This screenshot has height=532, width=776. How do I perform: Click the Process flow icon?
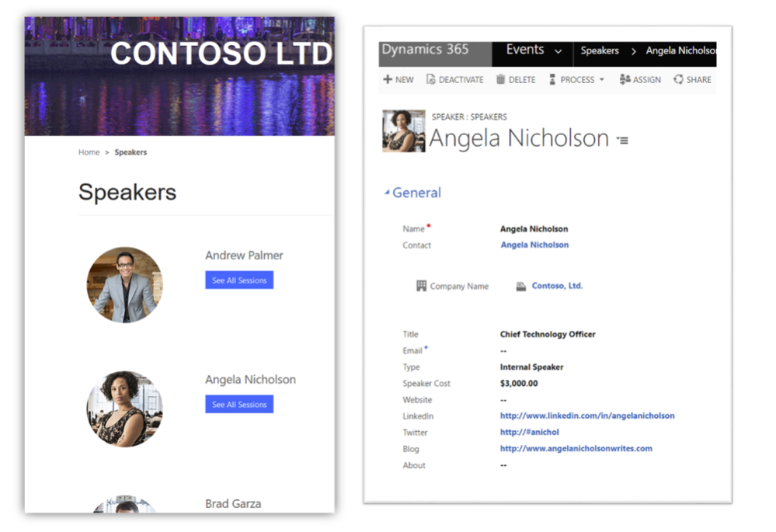click(552, 79)
